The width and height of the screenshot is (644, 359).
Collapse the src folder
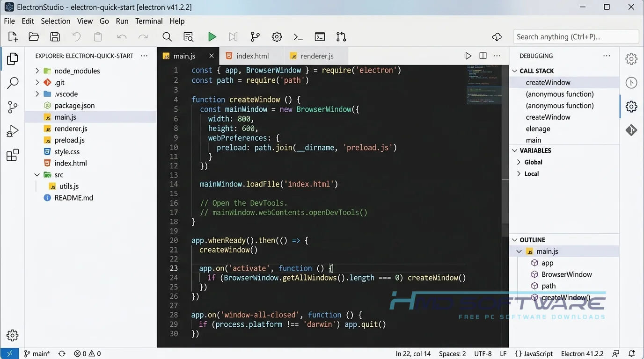pos(37,175)
